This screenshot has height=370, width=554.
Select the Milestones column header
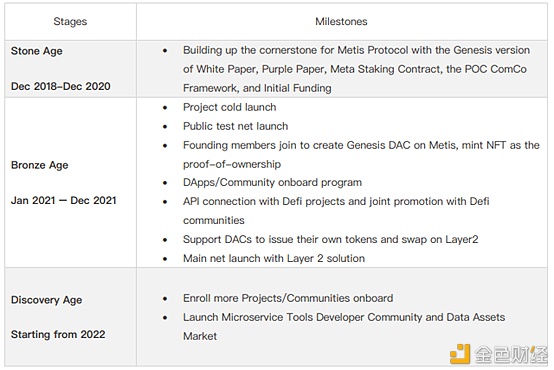click(x=341, y=22)
